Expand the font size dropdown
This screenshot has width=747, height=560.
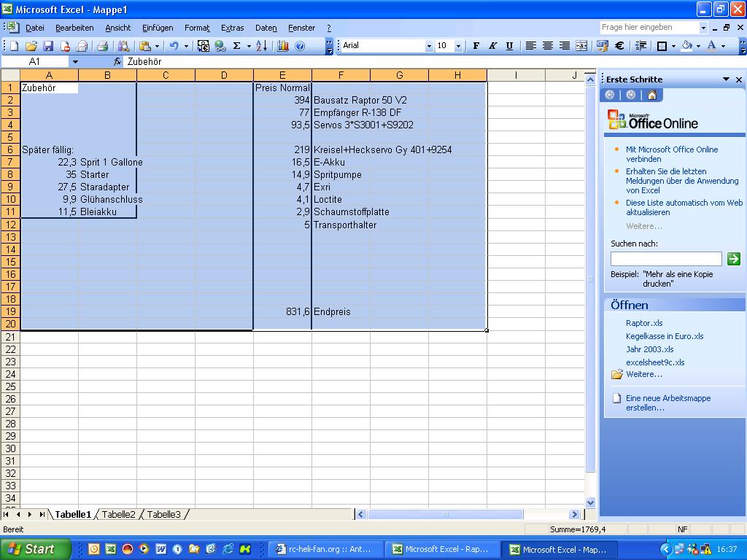click(x=458, y=46)
